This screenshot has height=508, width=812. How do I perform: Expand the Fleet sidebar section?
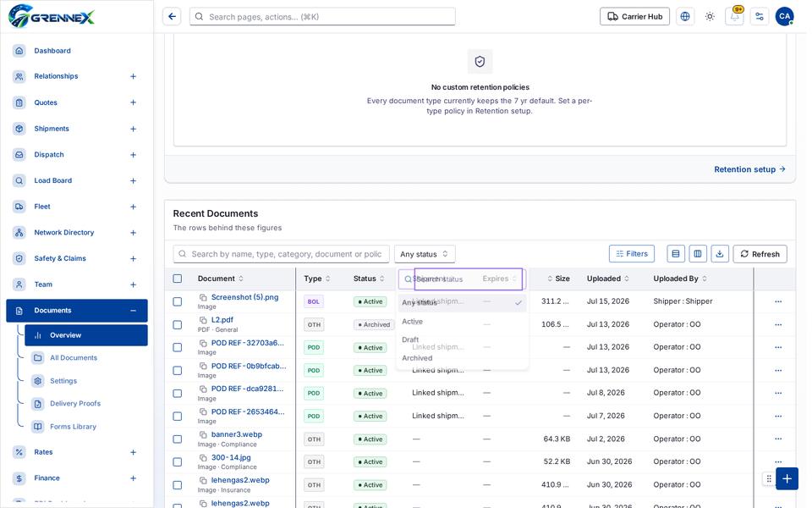coord(133,207)
